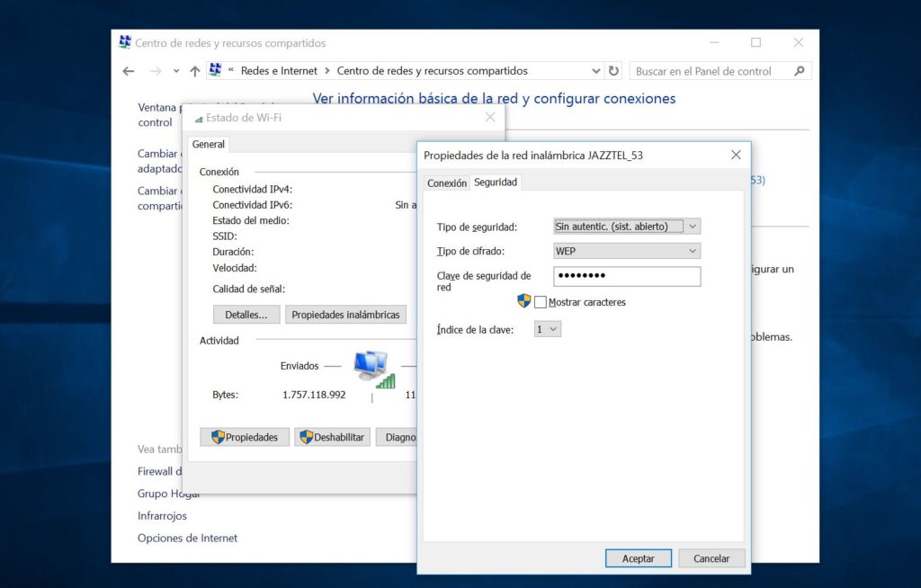Enable the Mostrar caracteres checkbox
This screenshot has width=921, height=588.
(541, 302)
